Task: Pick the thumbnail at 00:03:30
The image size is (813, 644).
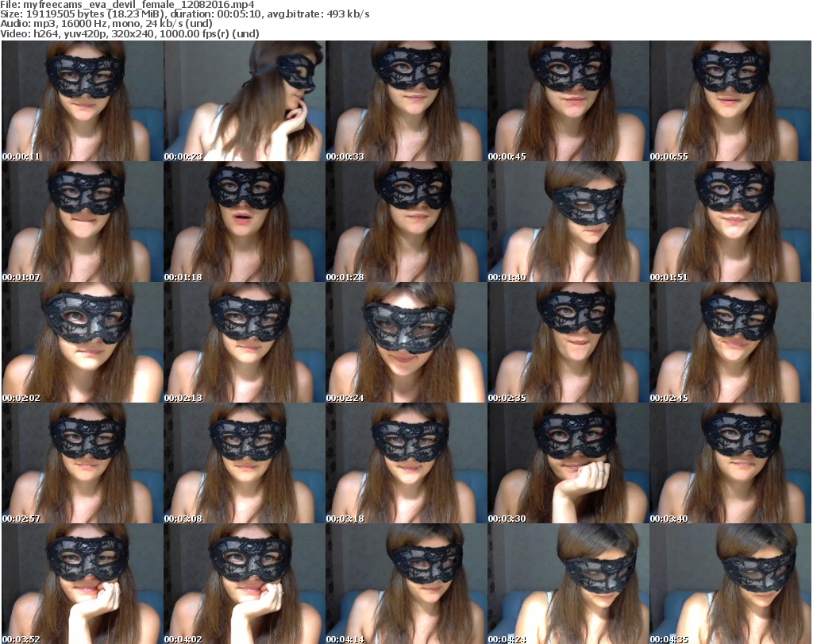Action: (568, 463)
